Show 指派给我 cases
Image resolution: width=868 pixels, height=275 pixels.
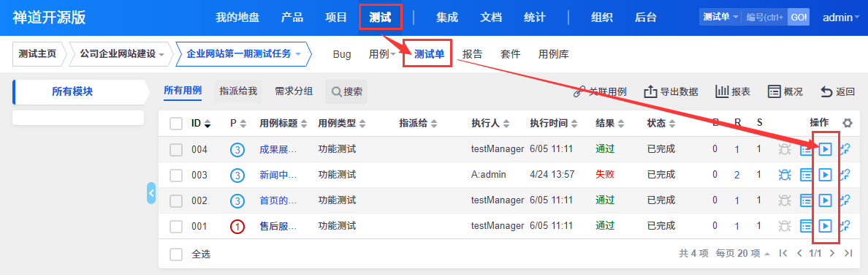point(239,91)
